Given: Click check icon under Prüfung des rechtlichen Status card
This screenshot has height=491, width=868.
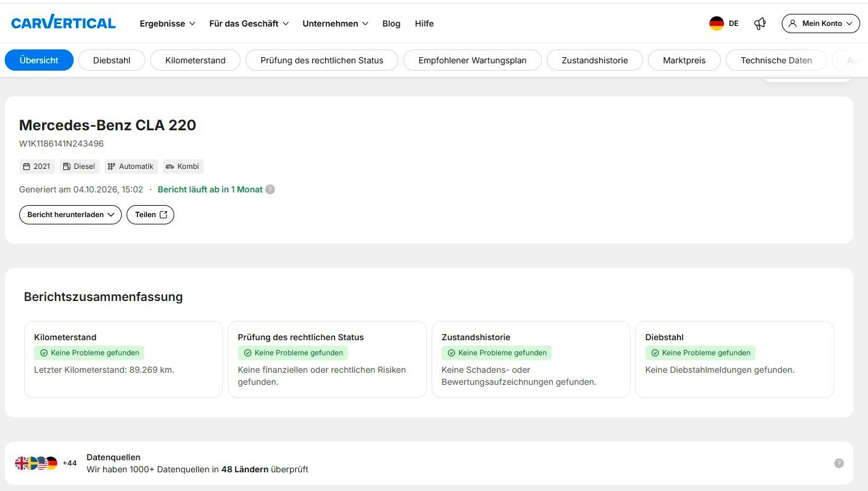Looking at the screenshot, I should click(x=247, y=353).
